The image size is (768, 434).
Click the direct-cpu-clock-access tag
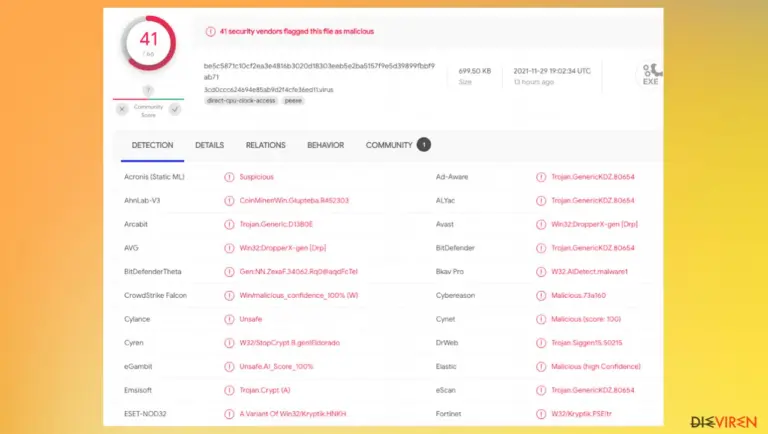point(241,100)
